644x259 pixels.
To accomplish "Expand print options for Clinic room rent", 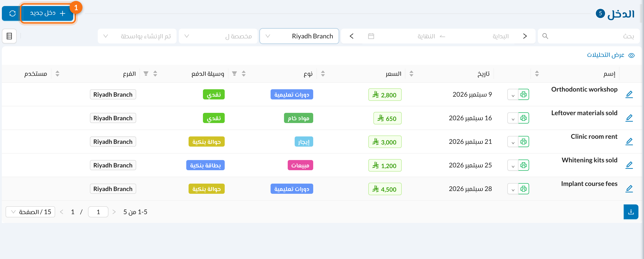I will pos(513,142).
